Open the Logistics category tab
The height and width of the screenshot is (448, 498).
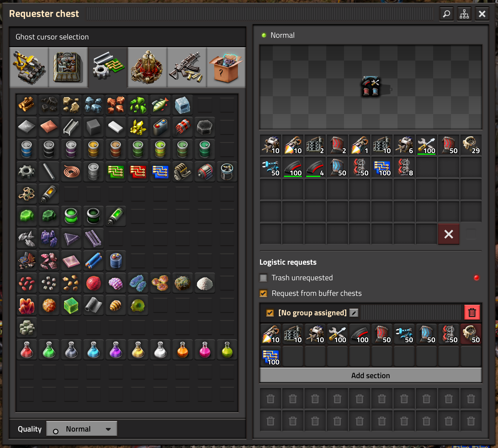point(29,68)
